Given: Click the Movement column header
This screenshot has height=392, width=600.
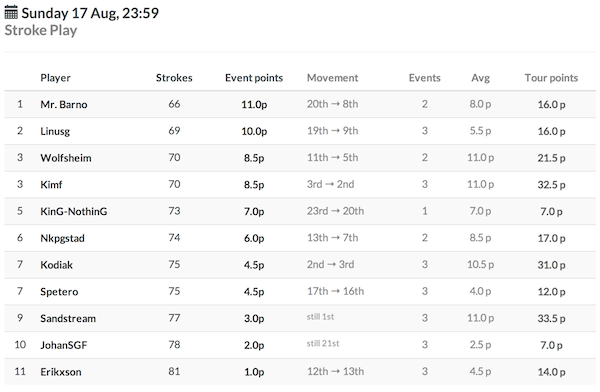Looking at the screenshot, I should pyautogui.click(x=333, y=78).
